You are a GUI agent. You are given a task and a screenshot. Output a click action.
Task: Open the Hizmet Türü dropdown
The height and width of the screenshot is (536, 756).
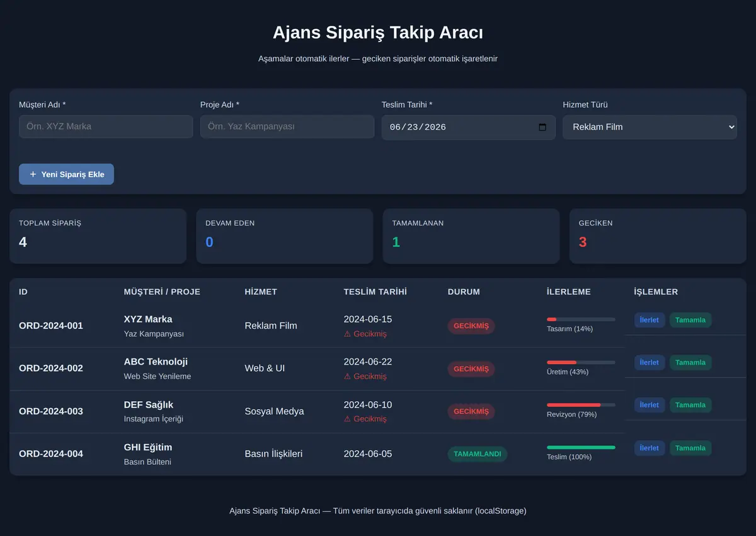(650, 127)
